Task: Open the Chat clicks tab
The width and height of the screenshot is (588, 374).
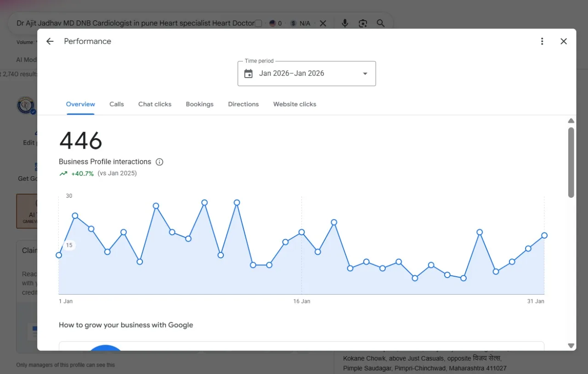Action: [155, 104]
